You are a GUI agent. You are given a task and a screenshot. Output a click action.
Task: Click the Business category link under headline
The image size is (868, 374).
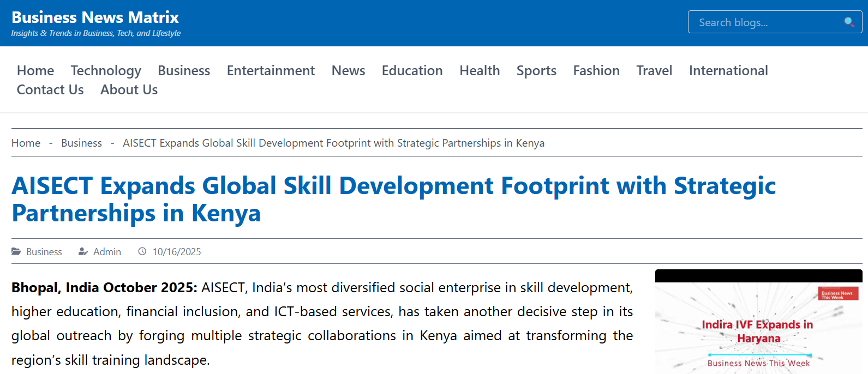(44, 252)
